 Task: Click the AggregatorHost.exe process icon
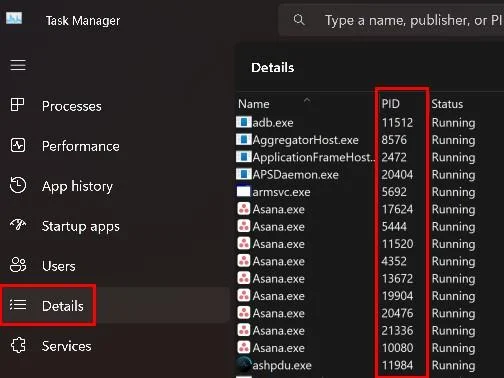[244, 139]
